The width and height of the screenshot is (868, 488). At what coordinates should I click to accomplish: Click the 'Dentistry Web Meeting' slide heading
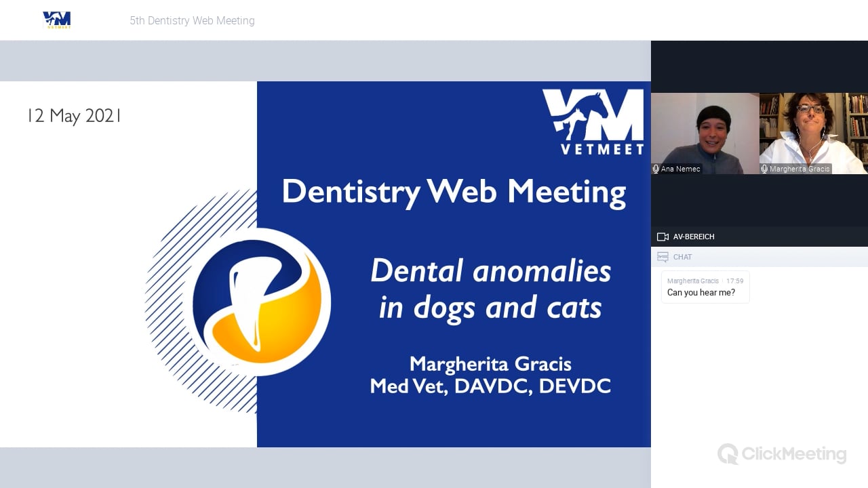pyautogui.click(x=454, y=192)
